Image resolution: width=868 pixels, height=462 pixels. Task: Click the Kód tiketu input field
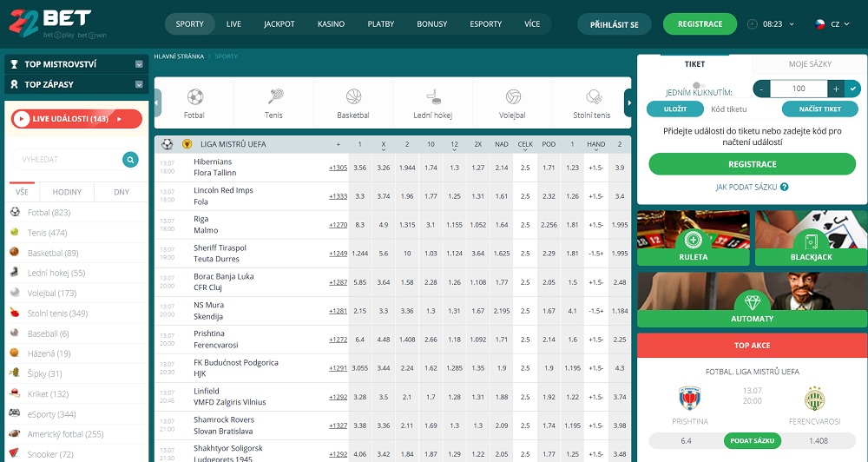[x=742, y=109]
